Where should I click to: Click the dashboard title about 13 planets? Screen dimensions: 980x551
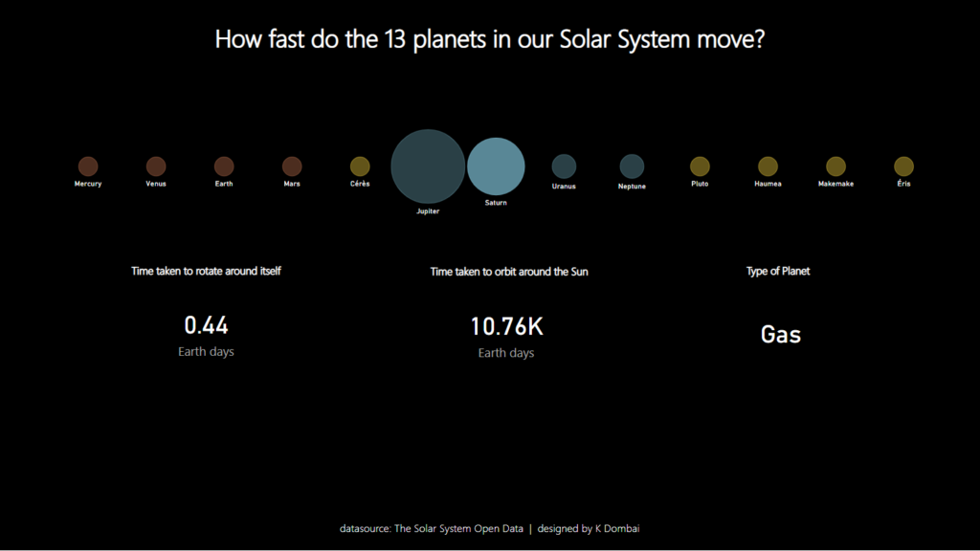490,40
